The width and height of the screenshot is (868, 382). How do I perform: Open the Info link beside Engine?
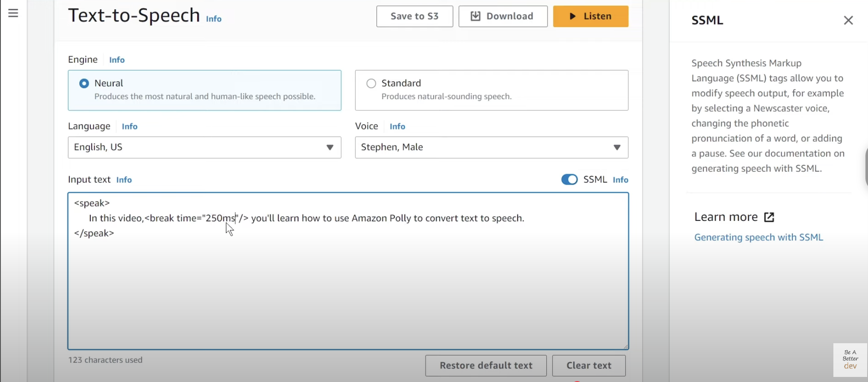(x=117, y=60)
